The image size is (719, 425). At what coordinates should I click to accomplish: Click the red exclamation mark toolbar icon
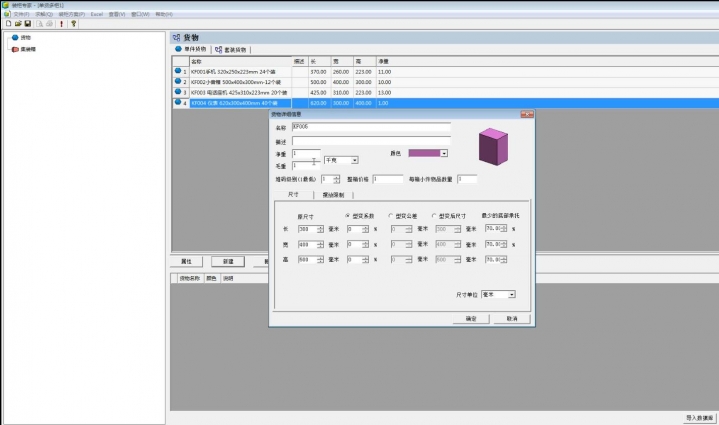61,23
